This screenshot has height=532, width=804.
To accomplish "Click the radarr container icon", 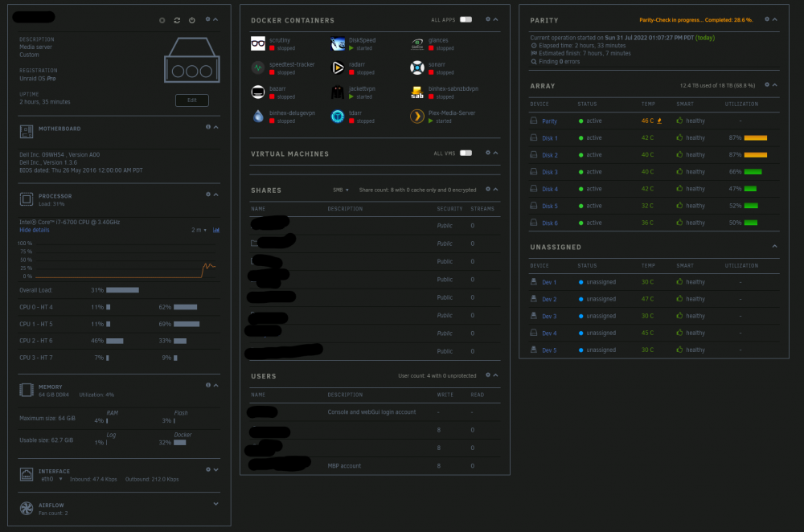I will [338, 68].
